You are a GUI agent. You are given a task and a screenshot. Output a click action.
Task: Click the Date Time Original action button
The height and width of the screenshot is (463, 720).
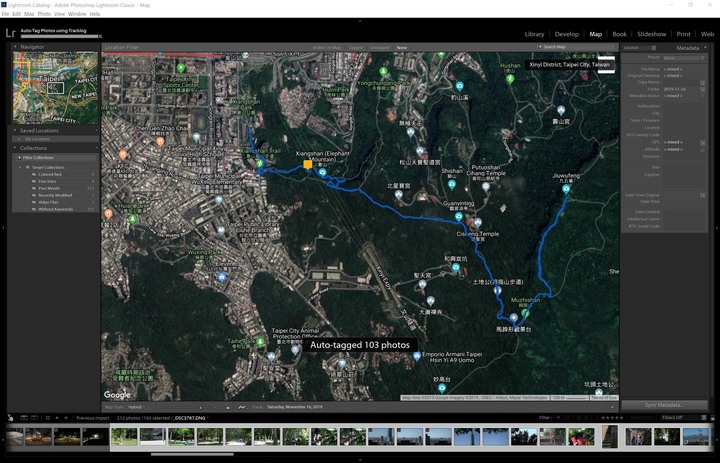(x=703, y=196)
